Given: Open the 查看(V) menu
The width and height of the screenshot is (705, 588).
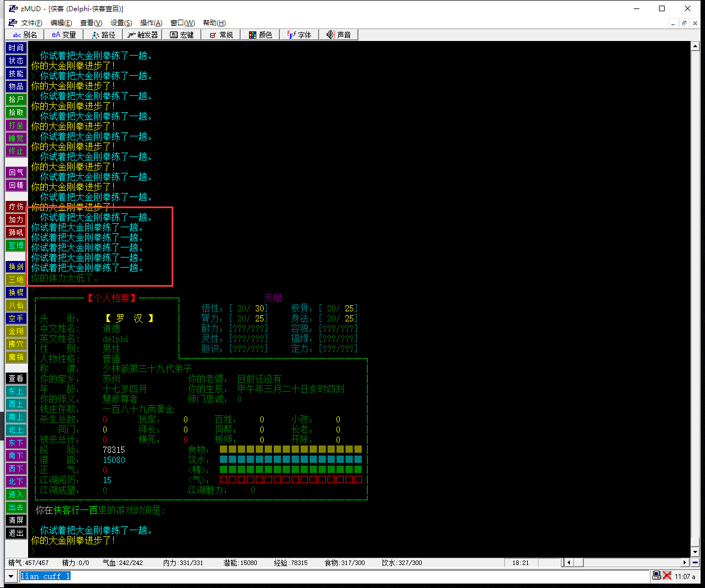Looking at the screenshot, I should click(91, 23).
